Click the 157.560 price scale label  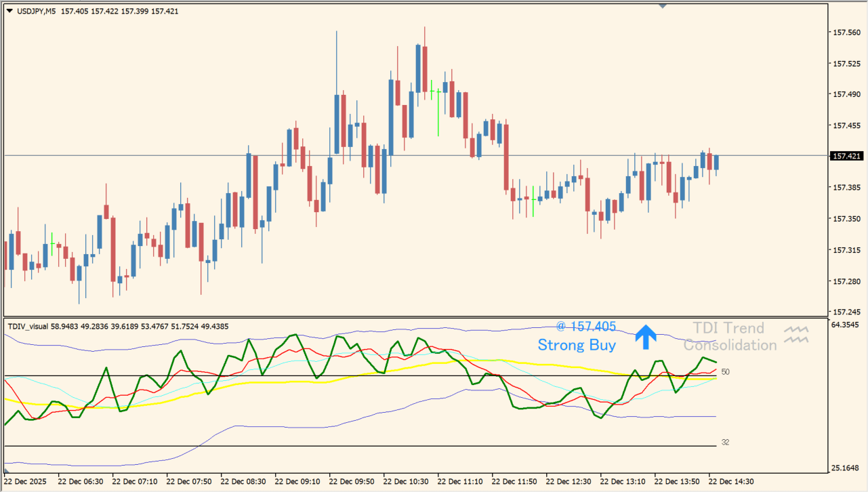point(846,33)
